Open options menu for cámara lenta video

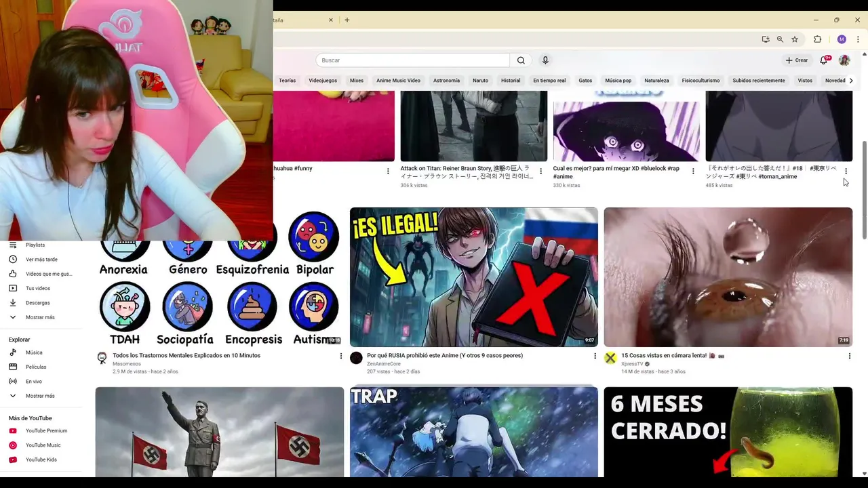849,356
